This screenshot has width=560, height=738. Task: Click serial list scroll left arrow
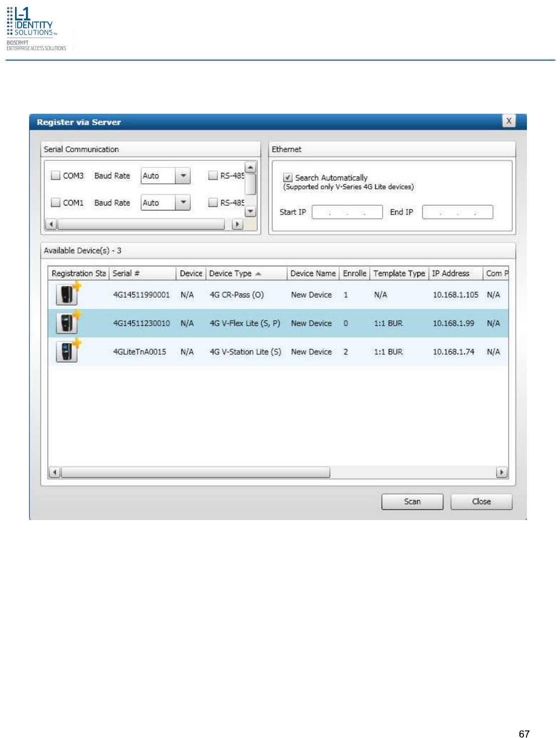[x=51, y=224]
